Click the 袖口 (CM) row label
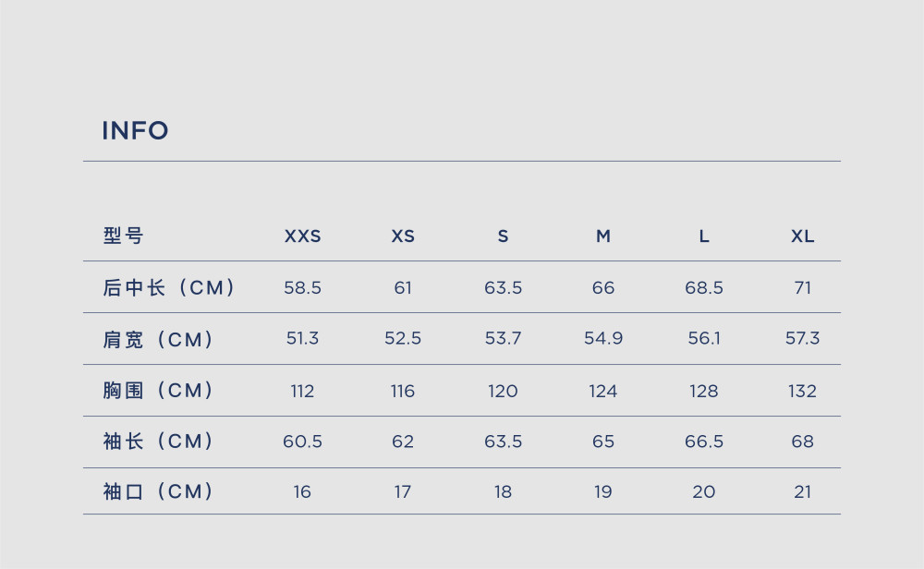924x569 pixels. [x=158, y=491]
